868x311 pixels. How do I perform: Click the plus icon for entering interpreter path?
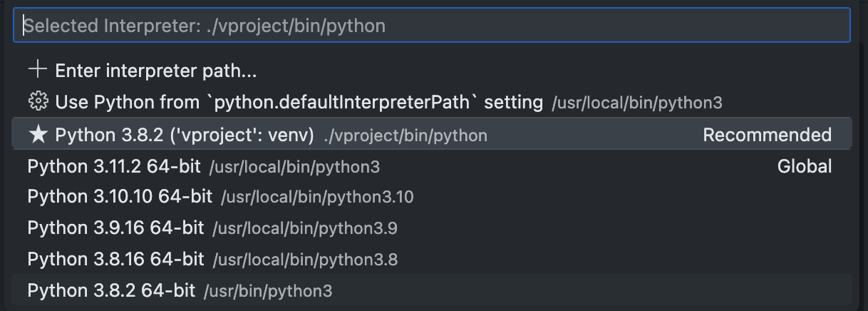tap(37, 70)
